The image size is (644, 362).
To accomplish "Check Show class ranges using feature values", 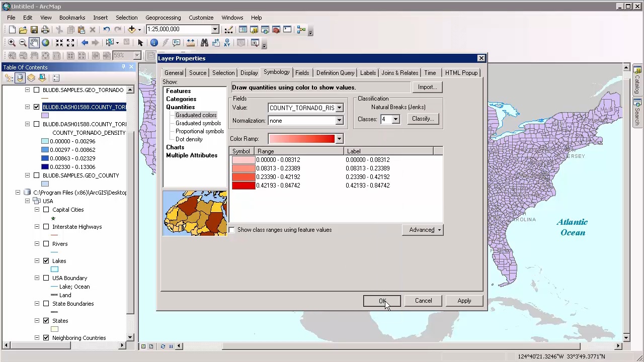I will 232,230.
